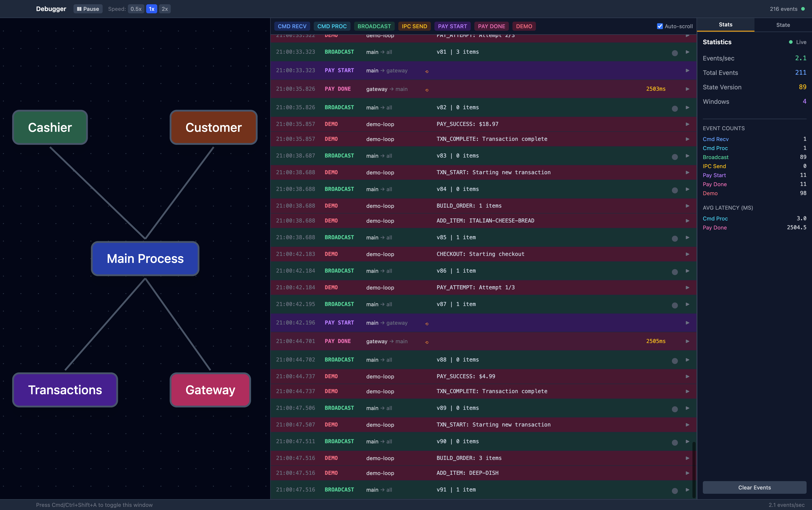Click the state snapshot dot on the v88 broadcast row
This screenshot has width=812, height=510.
click(675, 361)
